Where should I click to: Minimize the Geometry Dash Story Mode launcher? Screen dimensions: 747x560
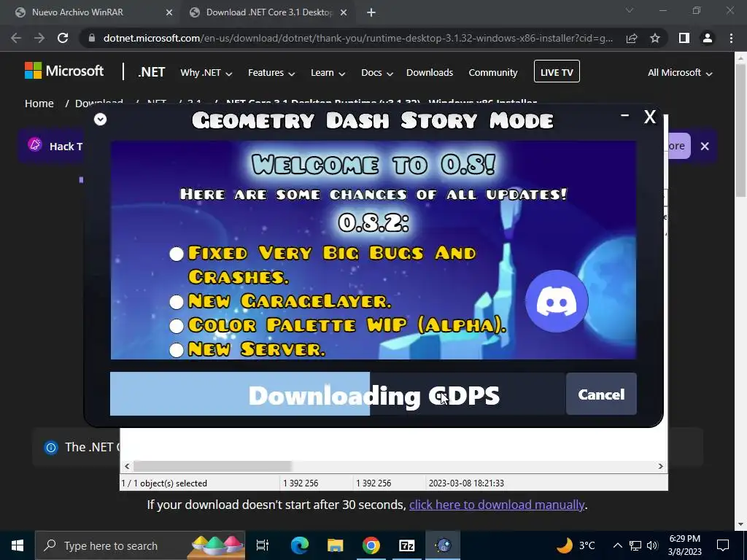pyautogui.click(x=624, y=115)
